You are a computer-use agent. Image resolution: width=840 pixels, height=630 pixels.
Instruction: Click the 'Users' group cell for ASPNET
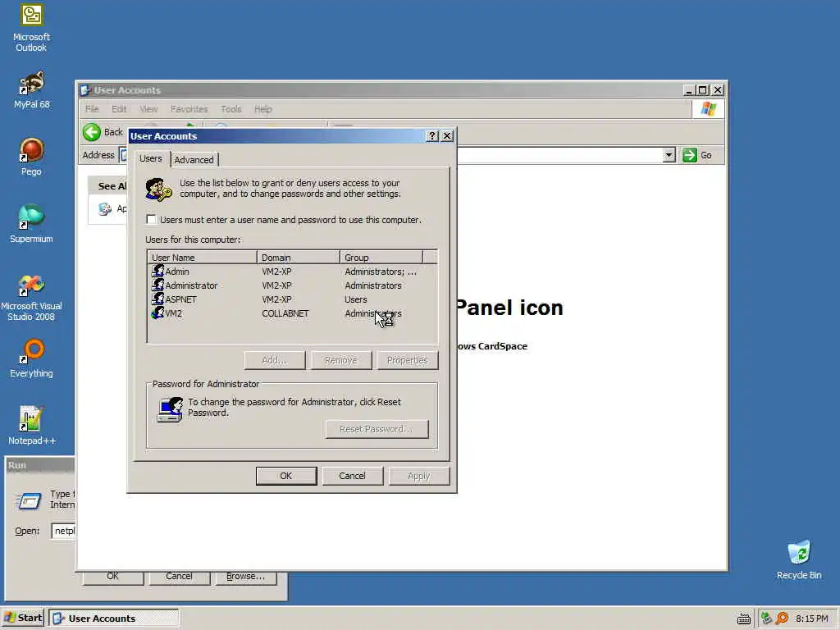(x=356, y=299)
